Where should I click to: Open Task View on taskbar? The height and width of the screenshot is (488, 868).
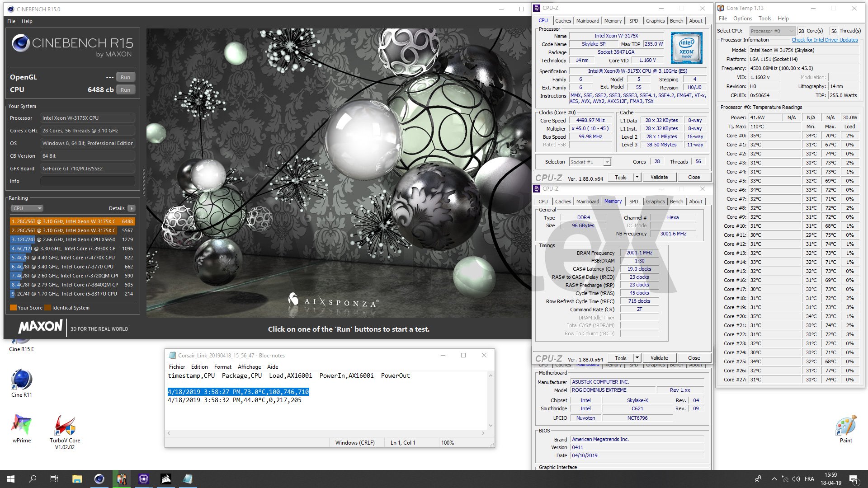54,479
